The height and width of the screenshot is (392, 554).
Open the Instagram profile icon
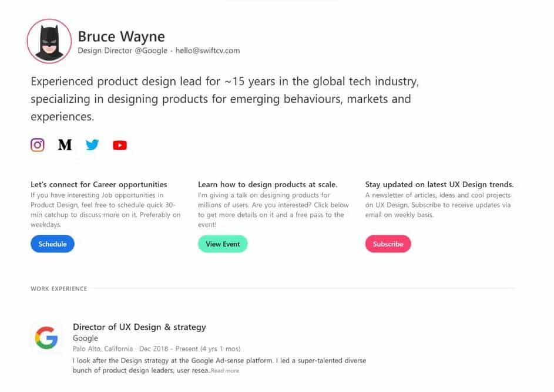coord(38,145)
